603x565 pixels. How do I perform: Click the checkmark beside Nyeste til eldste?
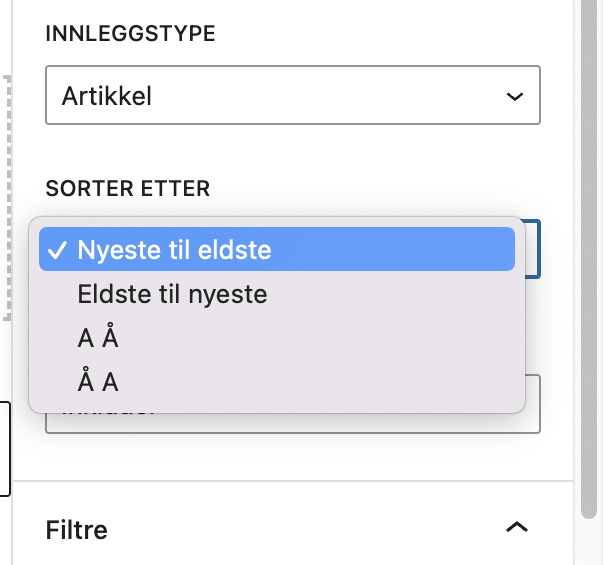point(59,250)
